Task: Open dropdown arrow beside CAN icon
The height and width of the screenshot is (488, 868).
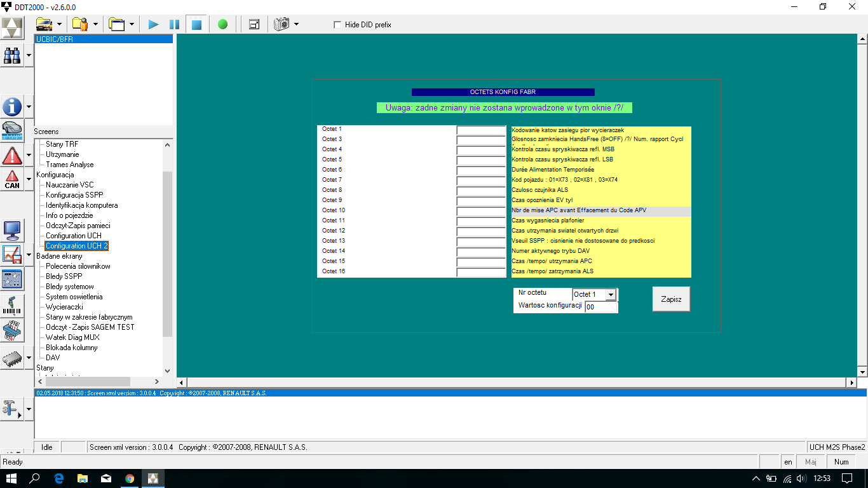Action: pyautogui.click(x=29, y=179)
